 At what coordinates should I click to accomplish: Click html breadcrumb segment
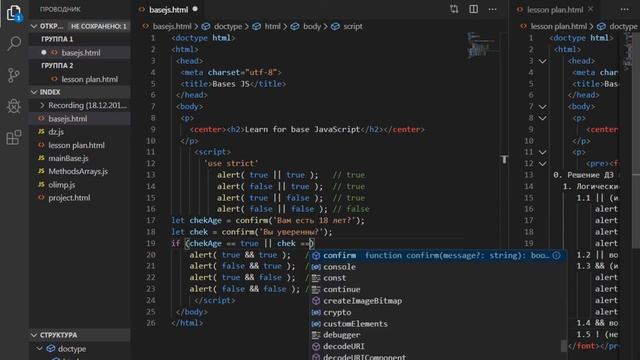click(x=272, y=26)
